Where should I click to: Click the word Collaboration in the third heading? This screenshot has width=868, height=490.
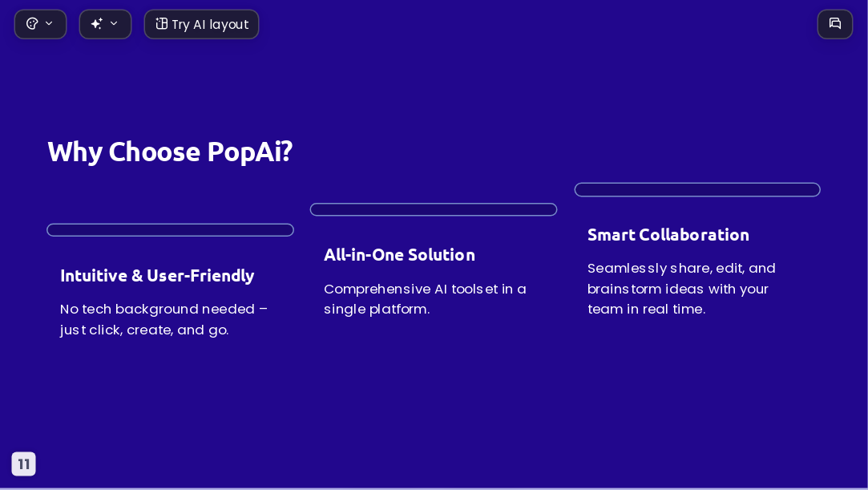coord(694,235)
